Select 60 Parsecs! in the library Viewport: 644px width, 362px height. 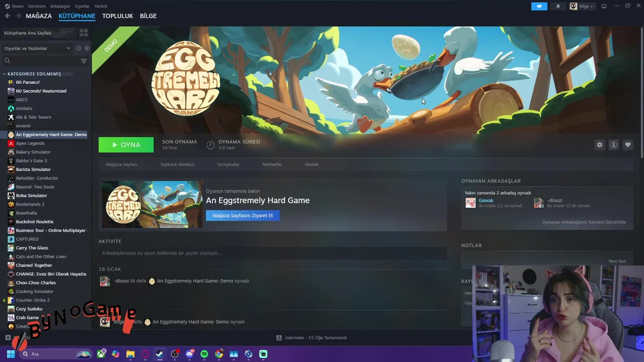(x=28, y=82)
